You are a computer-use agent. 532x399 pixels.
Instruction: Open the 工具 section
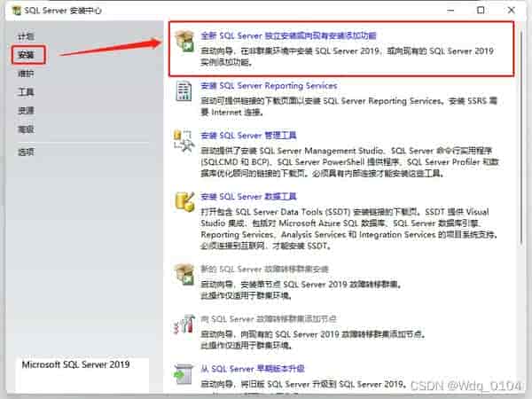[x=26, y=92]
